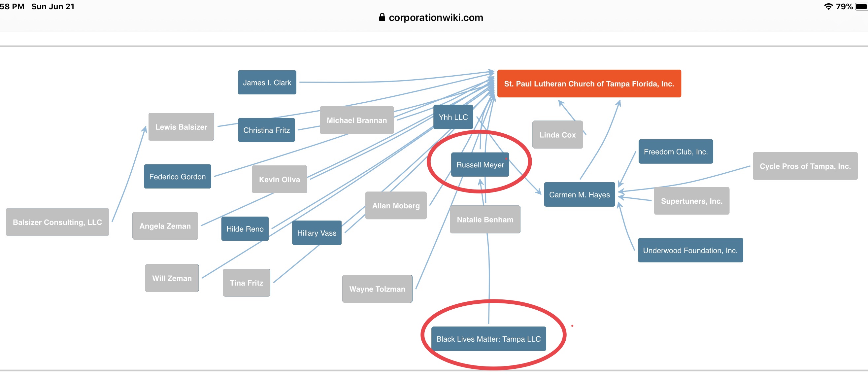Open Michael Brannan node
868x379 pixels.
click(357, 120)
